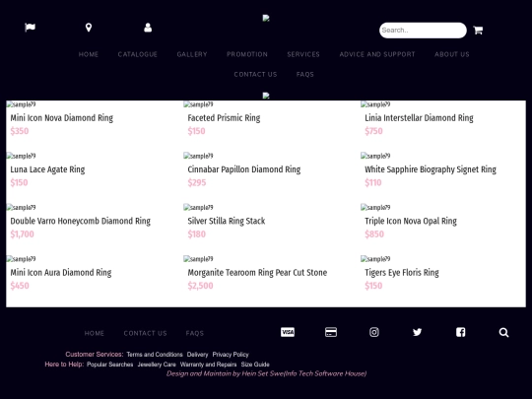The image size is (532, 399).
Task: Click thumbnail above Silver Stilla Ring Stack
Action: [198, 207]
